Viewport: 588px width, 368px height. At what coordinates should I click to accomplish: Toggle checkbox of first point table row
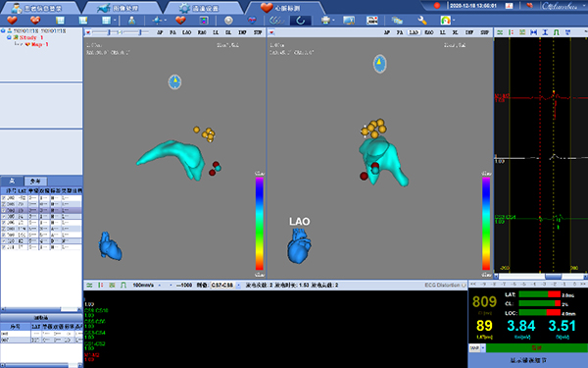(3, 198)
